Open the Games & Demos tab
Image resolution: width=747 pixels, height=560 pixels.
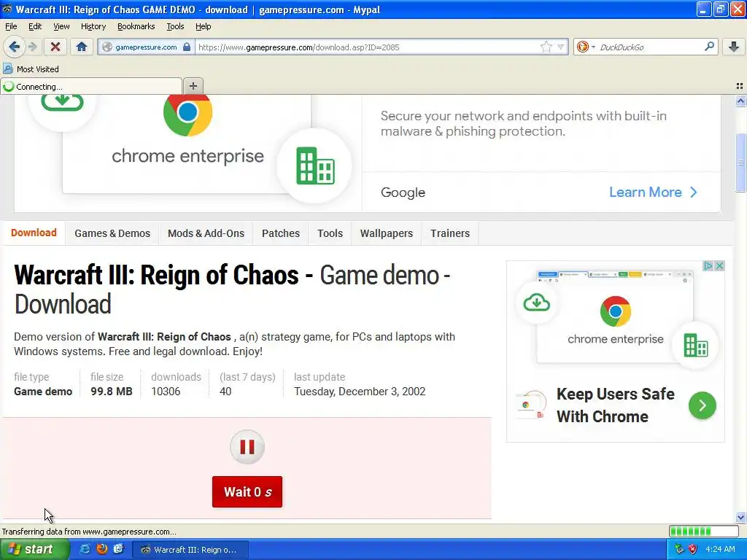point(112,233)
